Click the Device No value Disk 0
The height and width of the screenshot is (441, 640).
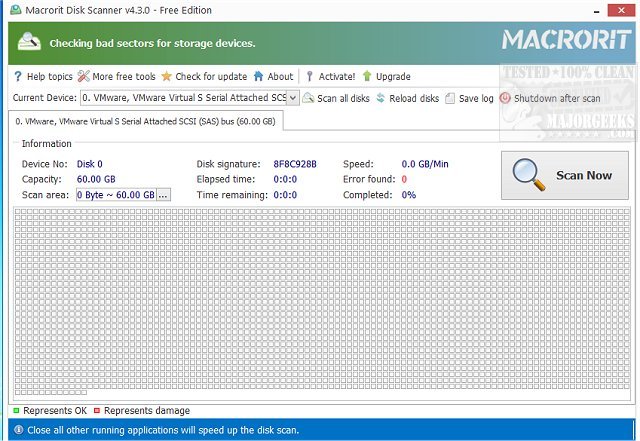[x=89, y=164]
